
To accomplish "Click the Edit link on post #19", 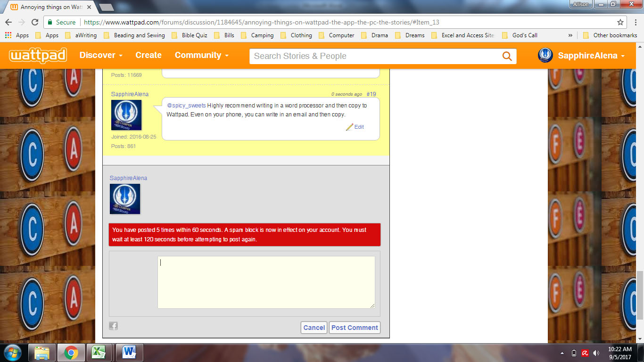I will [x=359, y=127].
